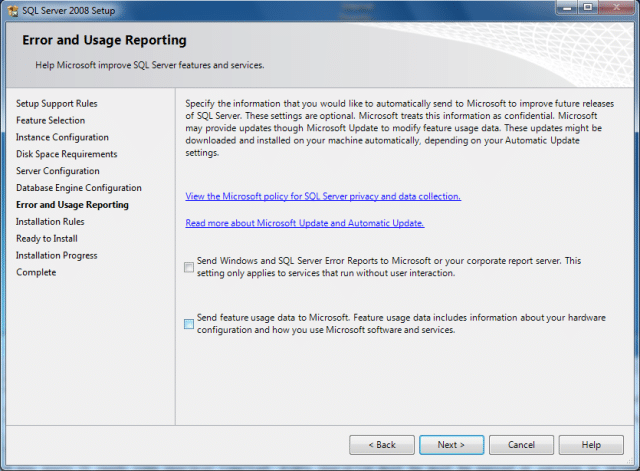Go to the previous page with Back
Screen dimensions: 640x471
(382, 445)
